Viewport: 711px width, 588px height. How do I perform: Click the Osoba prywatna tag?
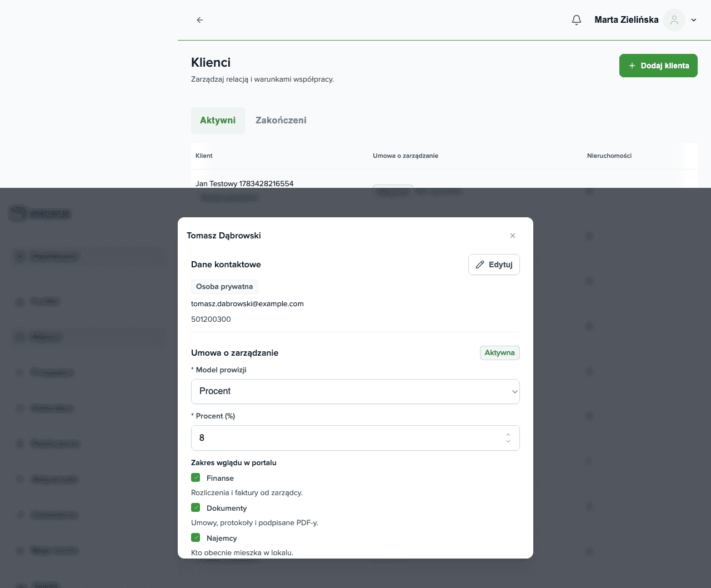(x=224, y=287)
